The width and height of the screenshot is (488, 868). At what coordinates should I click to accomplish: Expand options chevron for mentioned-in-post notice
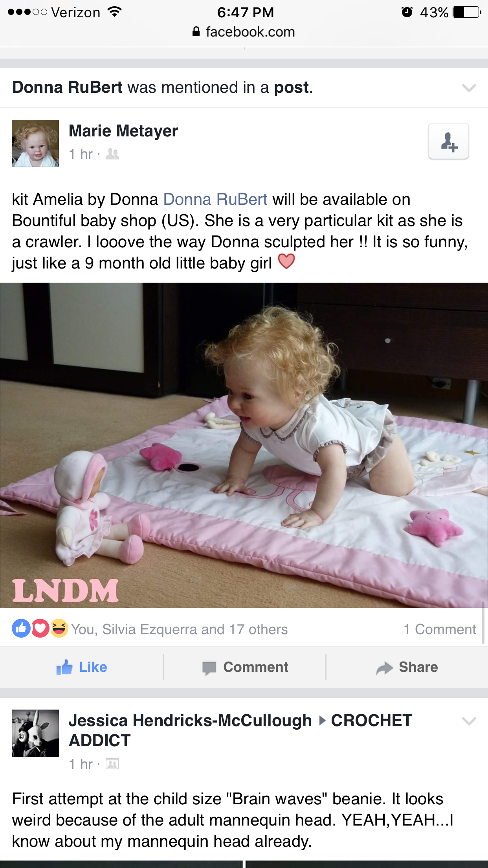pos(469,88)
